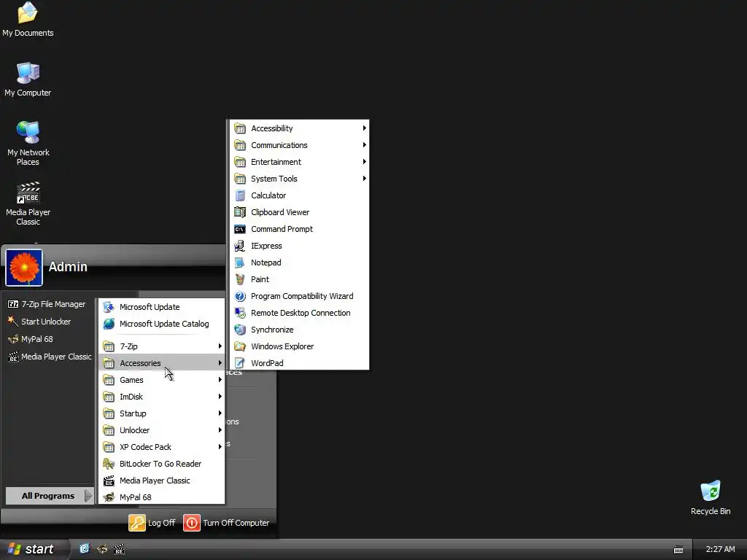Select the Recycle Bin icon

pyautogui.click(x=711, y=497)
